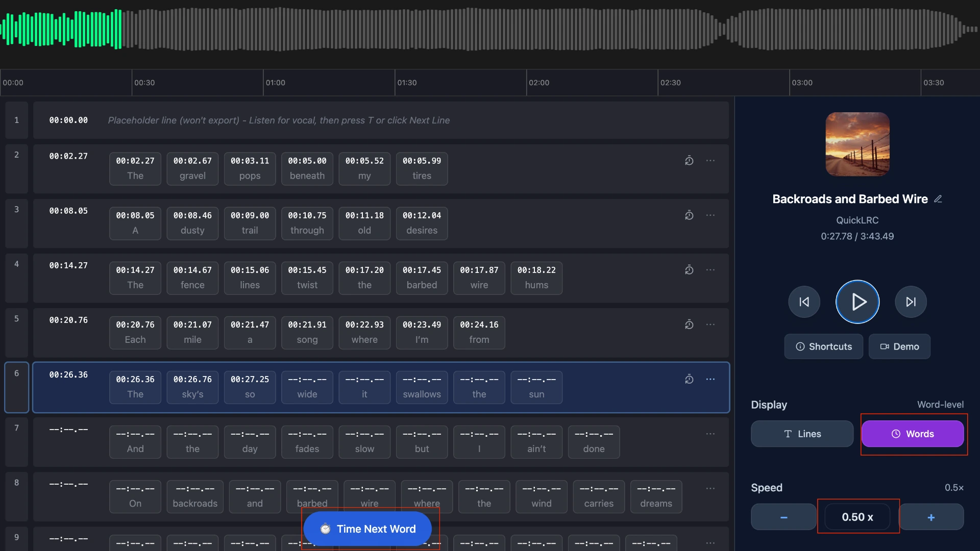Screen dimensions: 980x551
Task: Click the play button
Action: 857,302
